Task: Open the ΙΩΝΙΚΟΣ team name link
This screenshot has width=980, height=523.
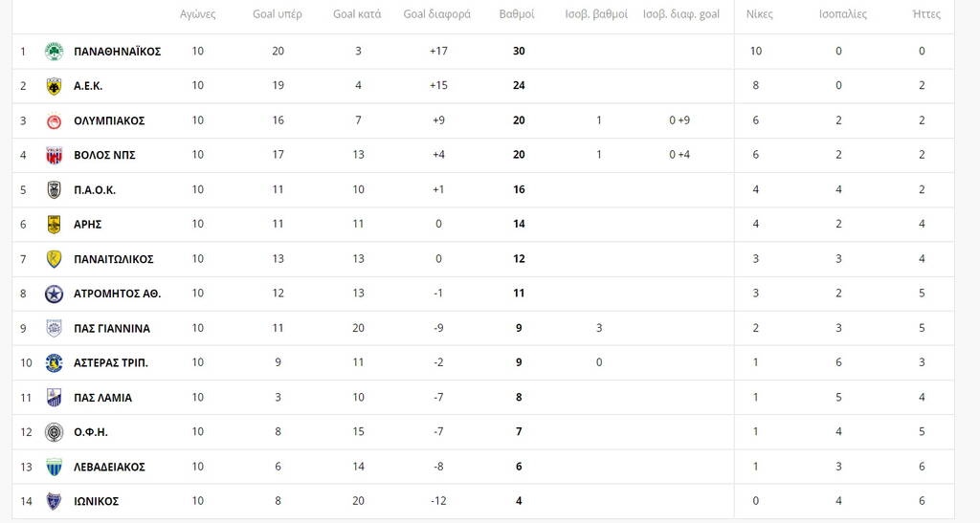Action: click(x=96, y=501)
